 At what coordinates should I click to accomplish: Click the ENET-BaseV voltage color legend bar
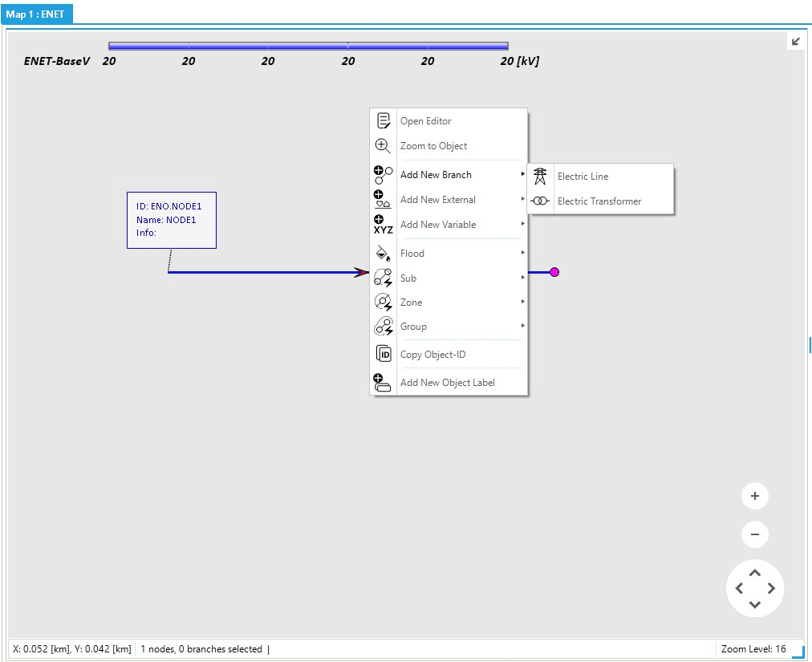tap(308, 46)
